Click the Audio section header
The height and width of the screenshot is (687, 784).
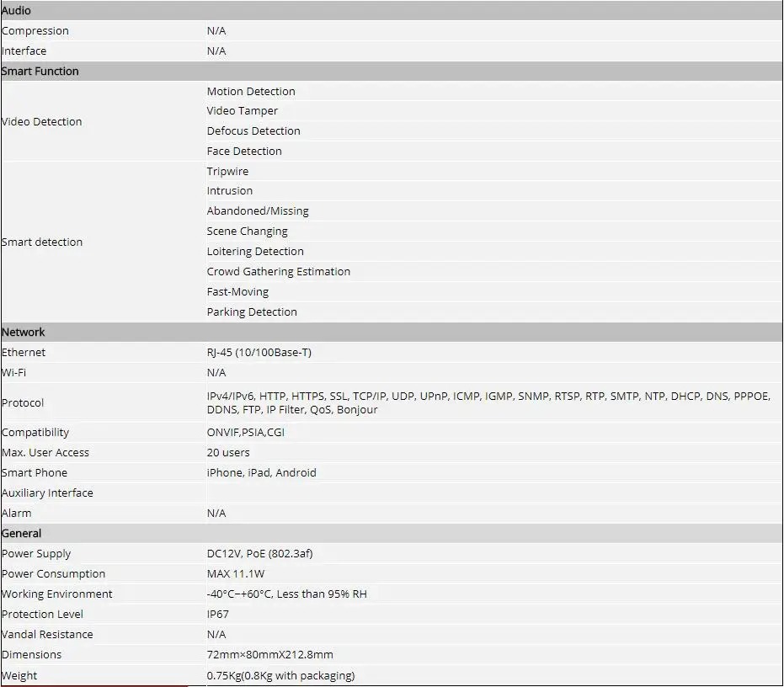click(x=392, y=10)
